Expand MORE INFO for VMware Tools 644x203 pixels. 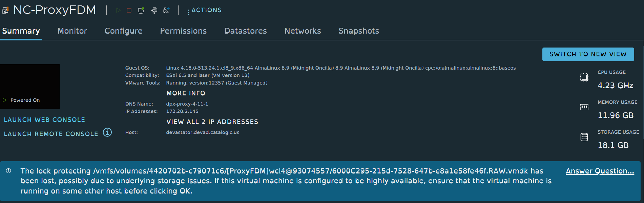coord(186,93)
